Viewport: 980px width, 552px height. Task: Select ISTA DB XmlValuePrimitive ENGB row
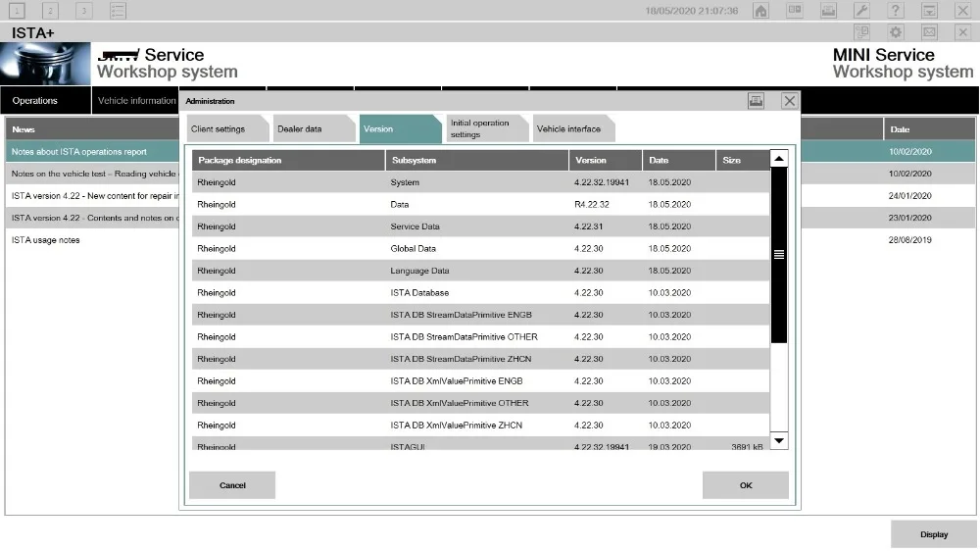480,381
